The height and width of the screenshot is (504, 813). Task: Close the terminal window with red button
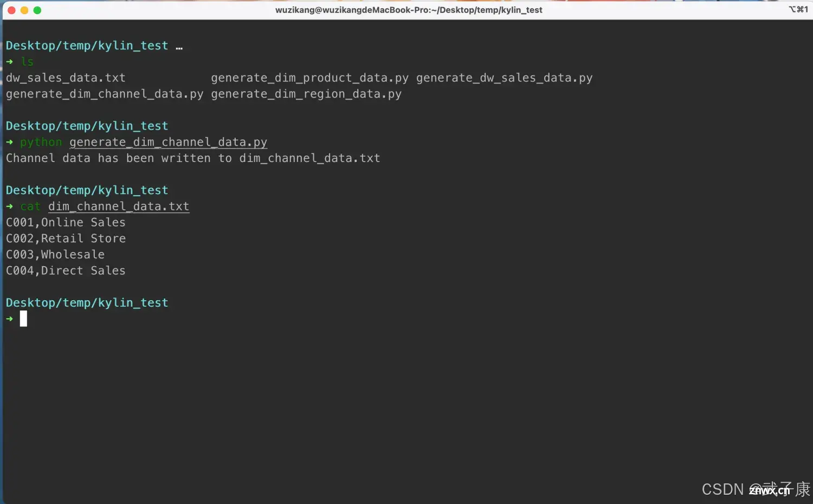coord(11,10)
